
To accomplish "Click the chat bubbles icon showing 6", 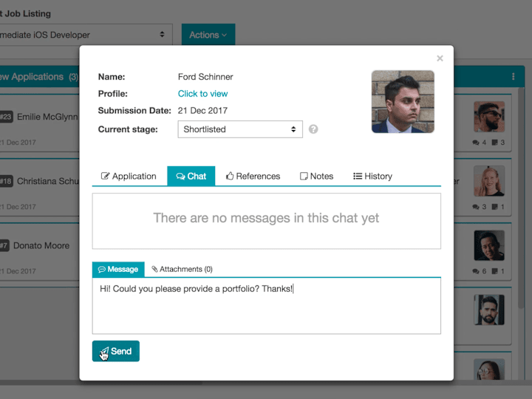I will (476, 271).
